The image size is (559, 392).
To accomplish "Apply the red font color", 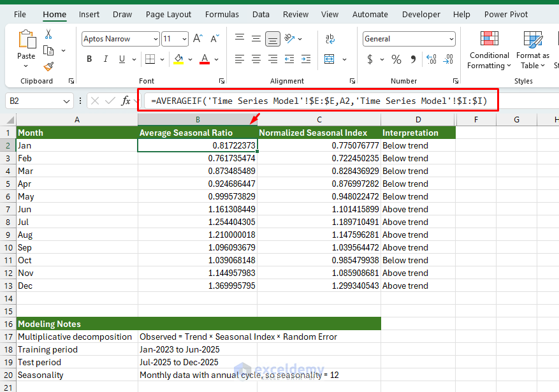I will [205, 59].
